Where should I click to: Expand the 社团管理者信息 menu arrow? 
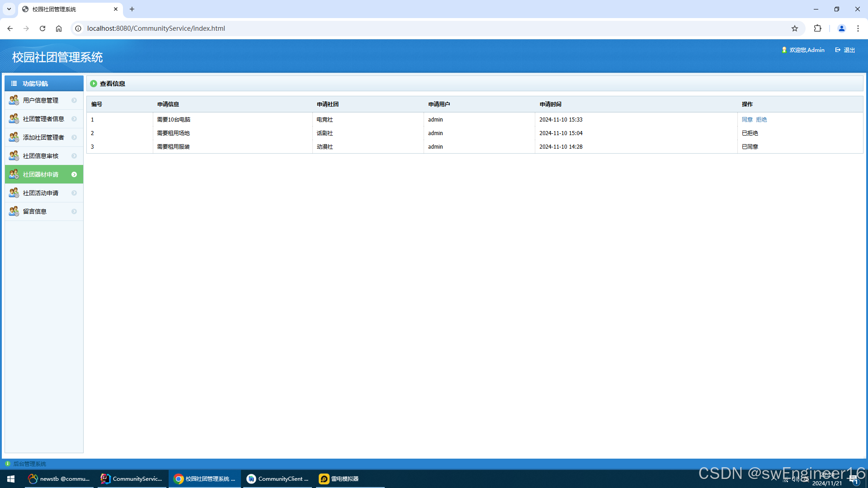(74, 119)
